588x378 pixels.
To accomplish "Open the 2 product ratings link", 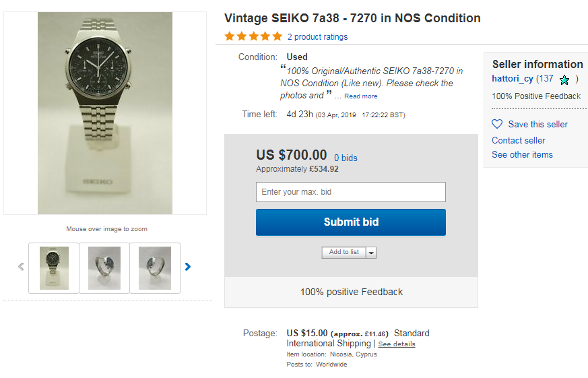I will [x=318, y=37].
